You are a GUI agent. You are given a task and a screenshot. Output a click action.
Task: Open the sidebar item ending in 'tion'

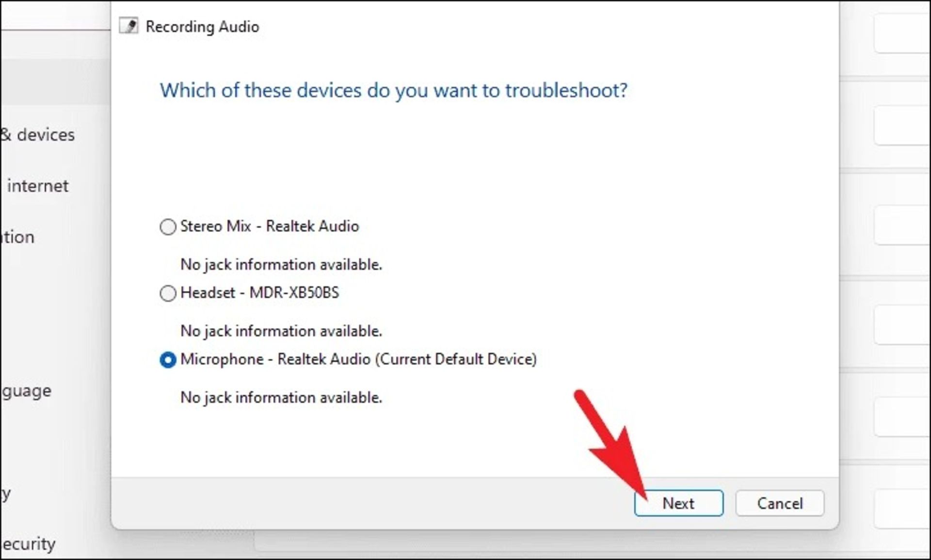18,238
